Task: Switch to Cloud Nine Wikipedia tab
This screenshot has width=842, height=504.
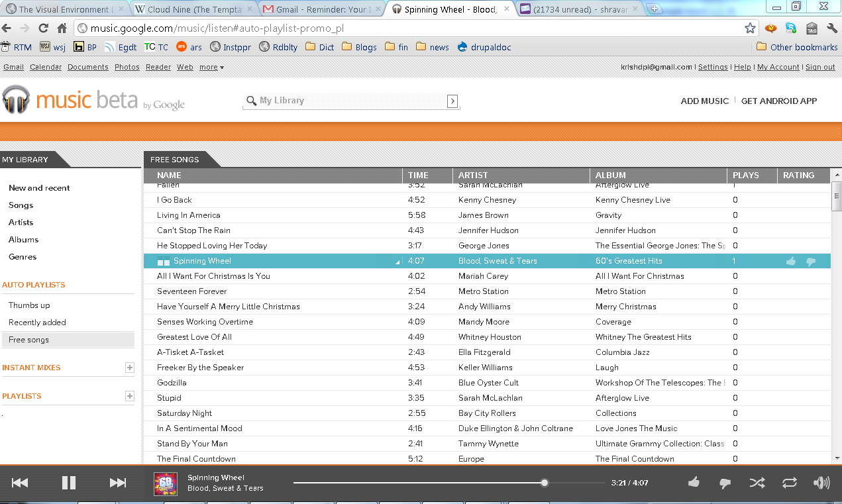Action: click(x=192, y=9)
